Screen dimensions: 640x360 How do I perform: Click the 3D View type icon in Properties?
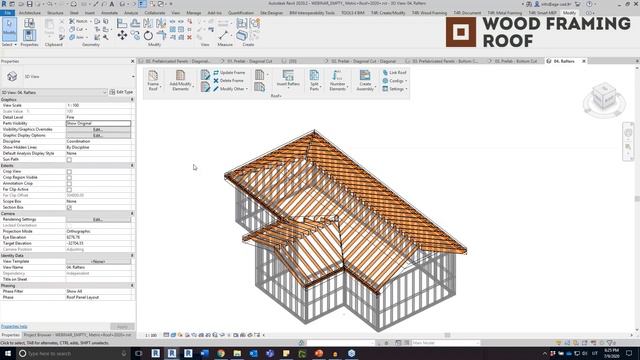[x=12, y=76]
